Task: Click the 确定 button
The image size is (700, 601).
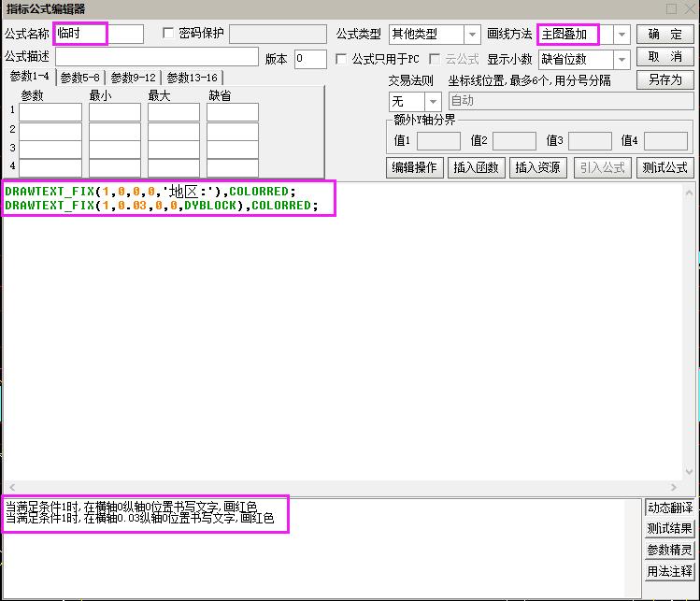Action: coord(664,35)
